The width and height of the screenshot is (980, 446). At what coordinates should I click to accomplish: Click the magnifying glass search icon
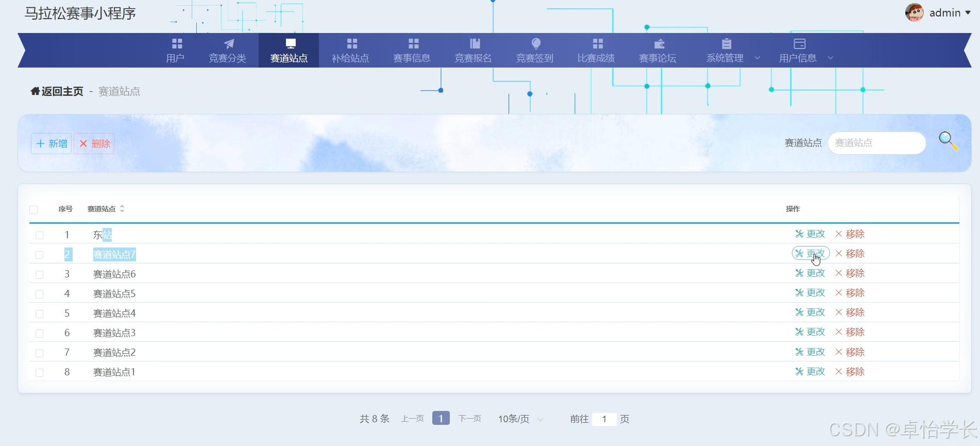[948, 141]
